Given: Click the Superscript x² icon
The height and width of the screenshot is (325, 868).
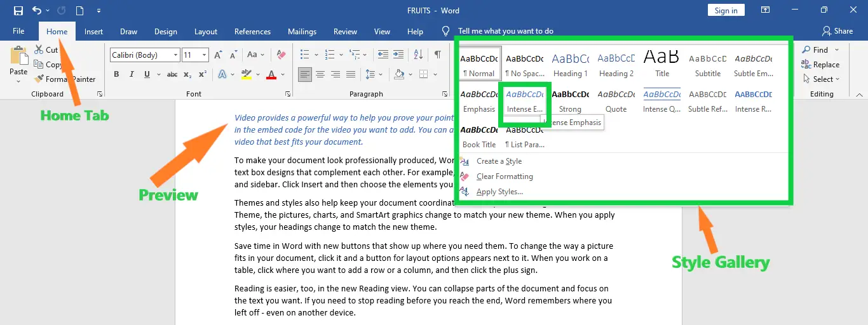Looking at the screenshot, I should [x=202, y=74].
